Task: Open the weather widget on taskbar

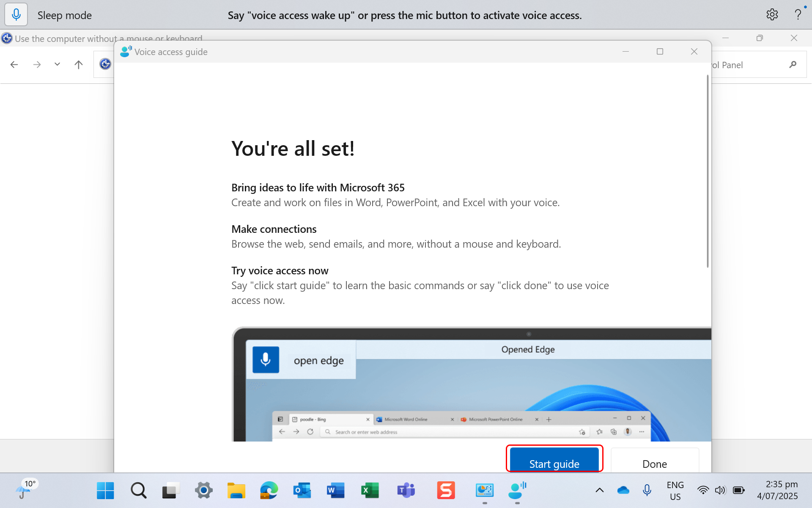Action: tap(26, 490)
